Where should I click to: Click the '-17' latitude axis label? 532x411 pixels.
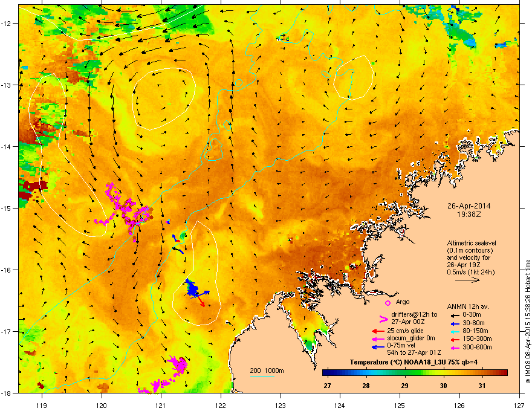pyautogui.click(x=6, y=331)
